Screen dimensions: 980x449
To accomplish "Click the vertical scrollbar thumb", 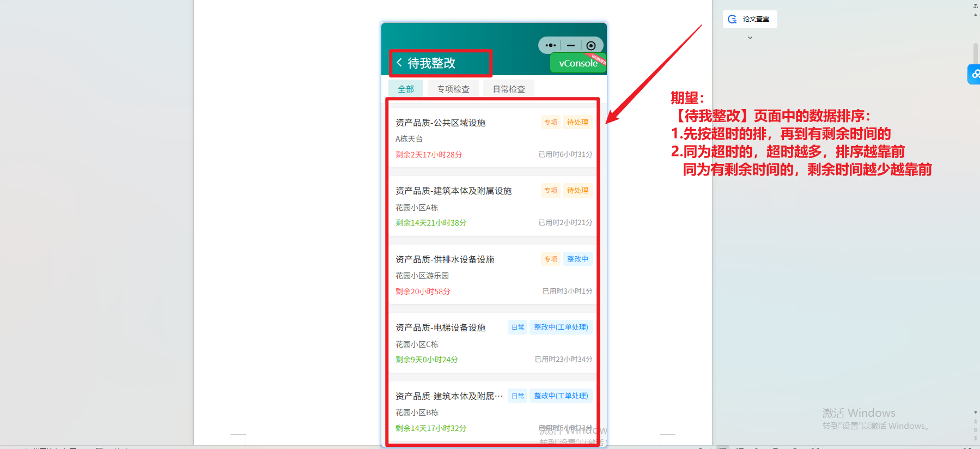I will pos(975,53).
